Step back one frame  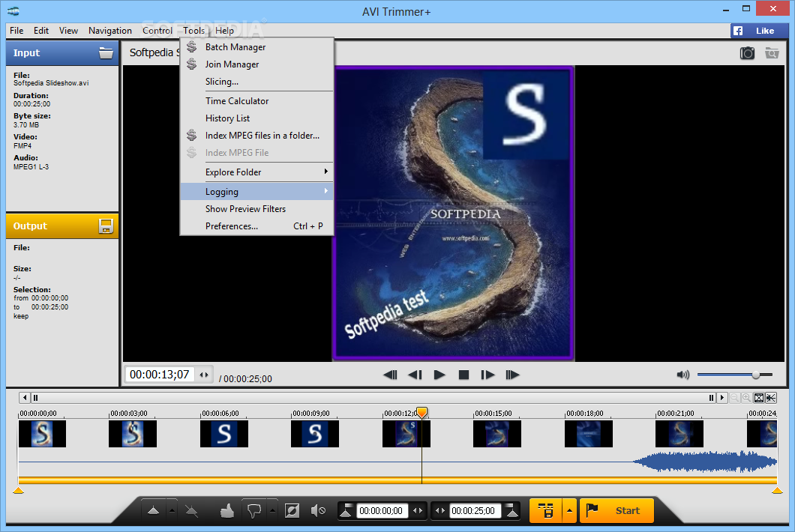point(415,375)
